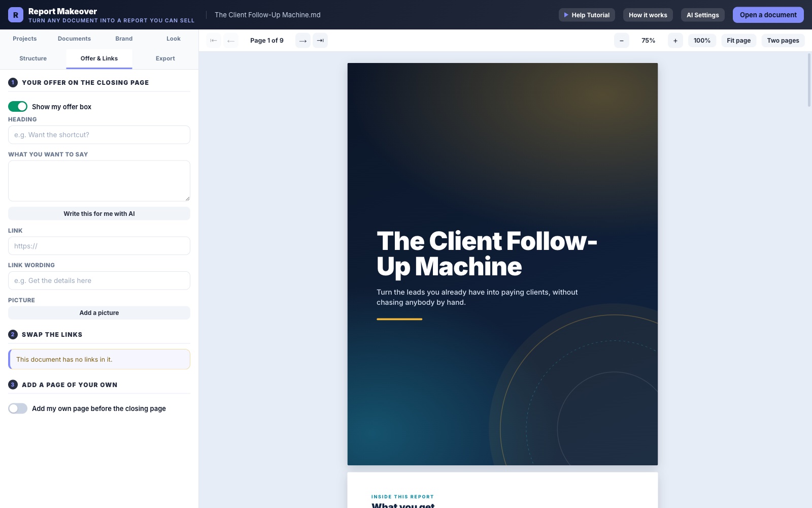Zoom out with the minus button
The height and width of the screenshot is (508, 812).
point(622,41)
